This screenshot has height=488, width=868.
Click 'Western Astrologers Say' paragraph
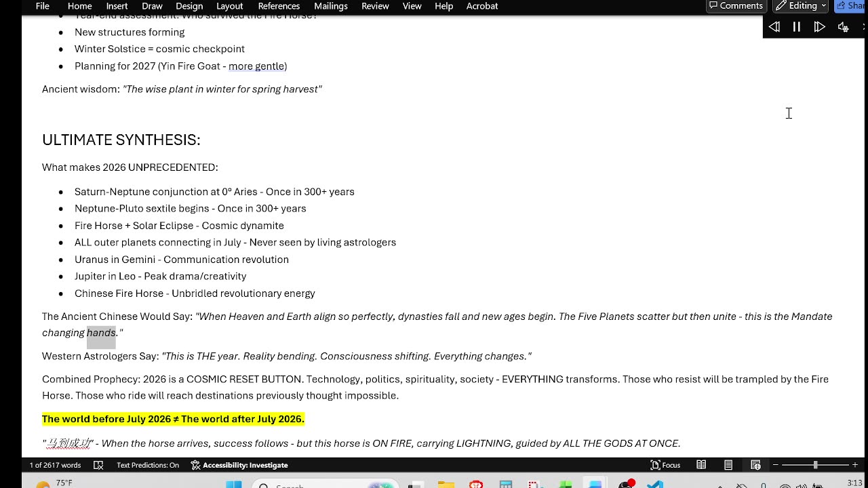click(x=287, y=357)
